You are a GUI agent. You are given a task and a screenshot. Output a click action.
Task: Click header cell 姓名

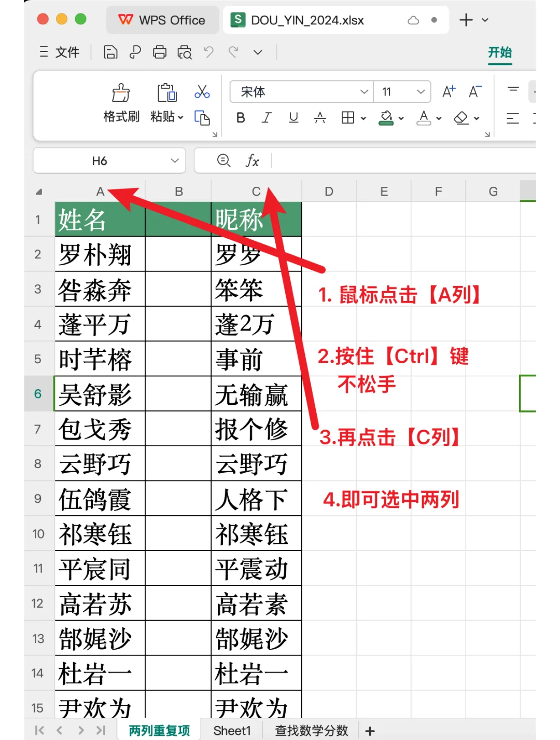tap(100, 220)
